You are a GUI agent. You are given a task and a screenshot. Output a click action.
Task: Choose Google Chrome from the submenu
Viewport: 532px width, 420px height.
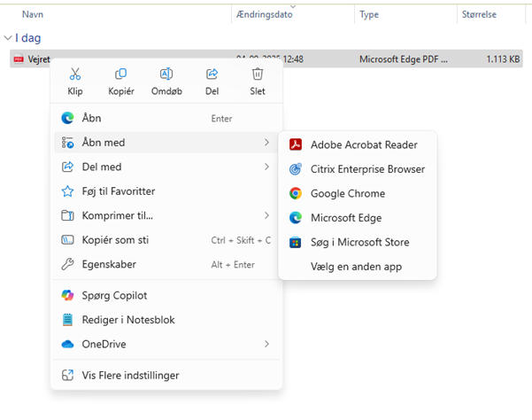(x=347, y=193)
